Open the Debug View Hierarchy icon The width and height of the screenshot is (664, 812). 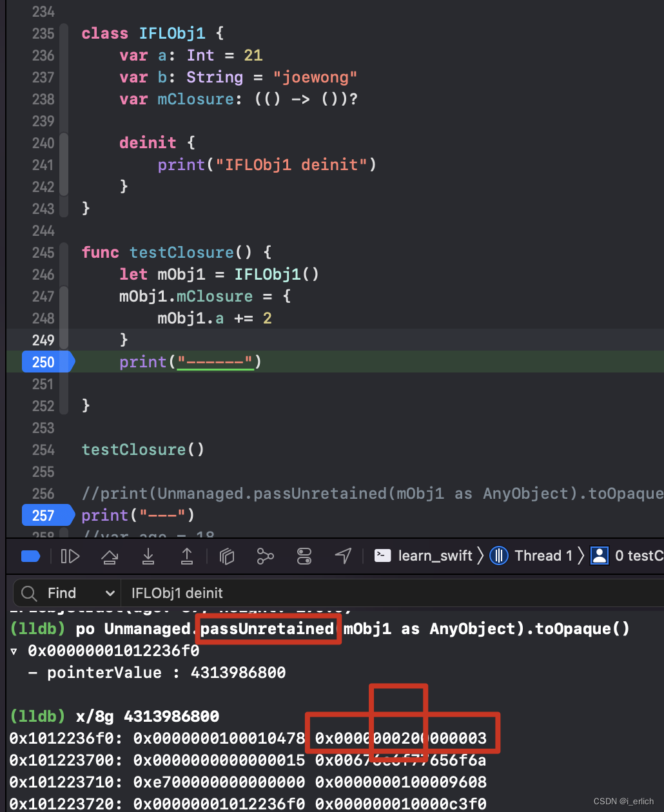(226, 556)
